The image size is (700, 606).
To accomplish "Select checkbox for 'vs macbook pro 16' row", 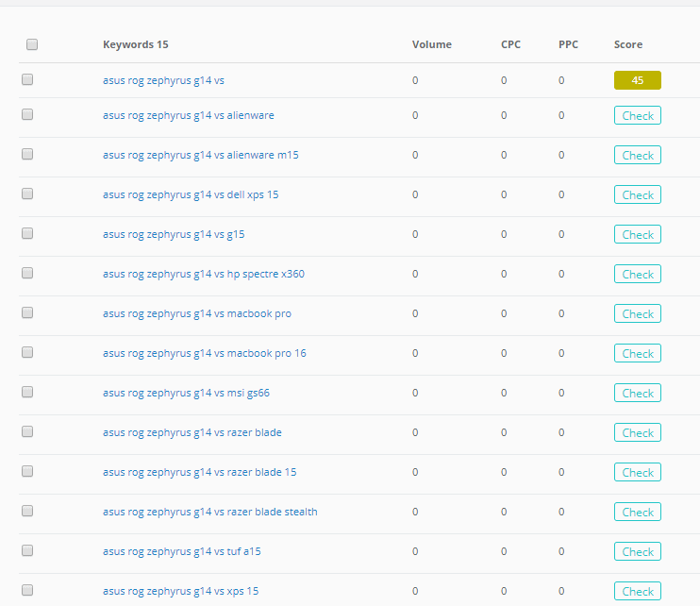I will click(27, 352).
